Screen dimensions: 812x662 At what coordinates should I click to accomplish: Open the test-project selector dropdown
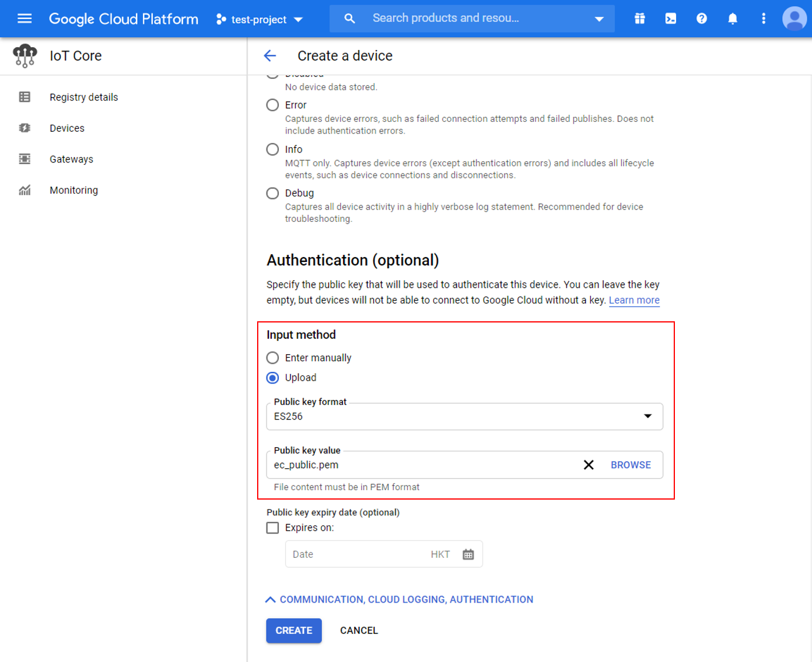tap(259, 19)
